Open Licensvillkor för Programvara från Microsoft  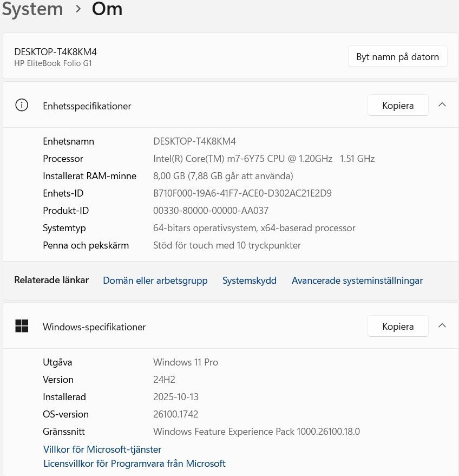(x=134, y=464)
